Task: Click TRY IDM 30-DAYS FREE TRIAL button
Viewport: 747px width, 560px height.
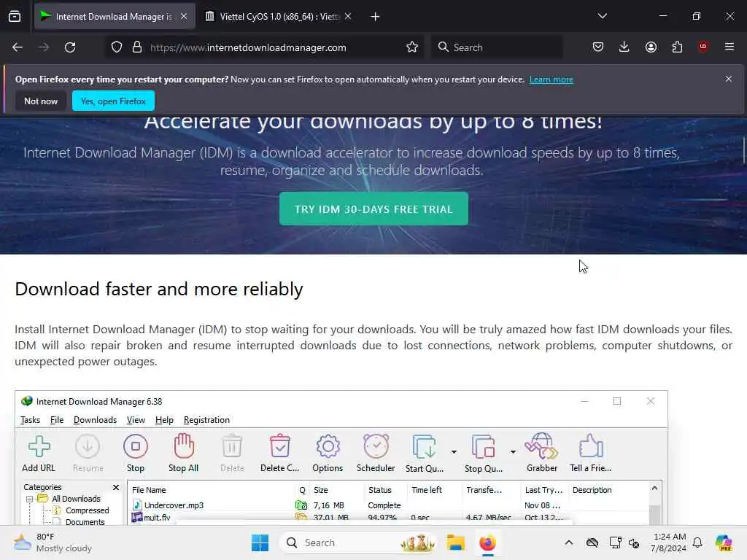Action: (373, 209)
